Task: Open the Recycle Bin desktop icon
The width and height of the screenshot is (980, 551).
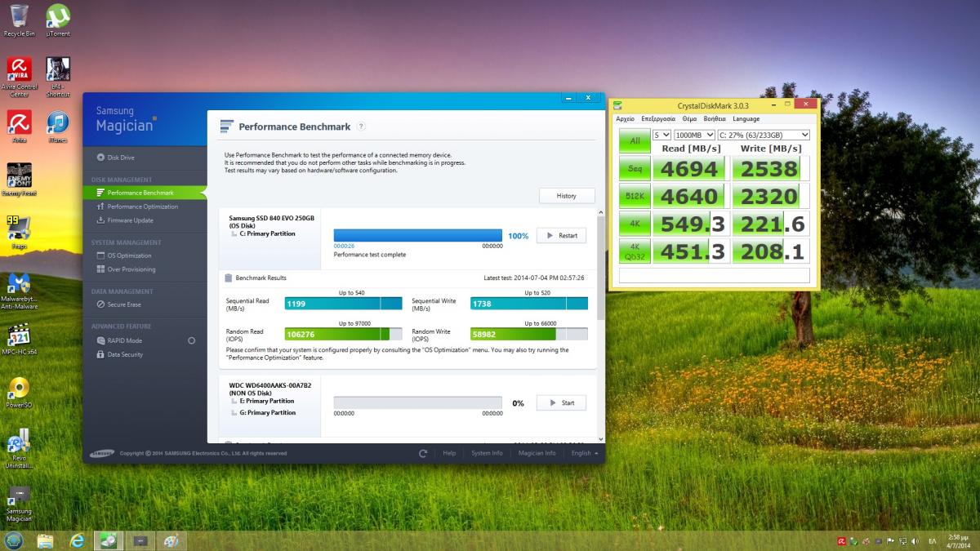Action: click(19, 20)
